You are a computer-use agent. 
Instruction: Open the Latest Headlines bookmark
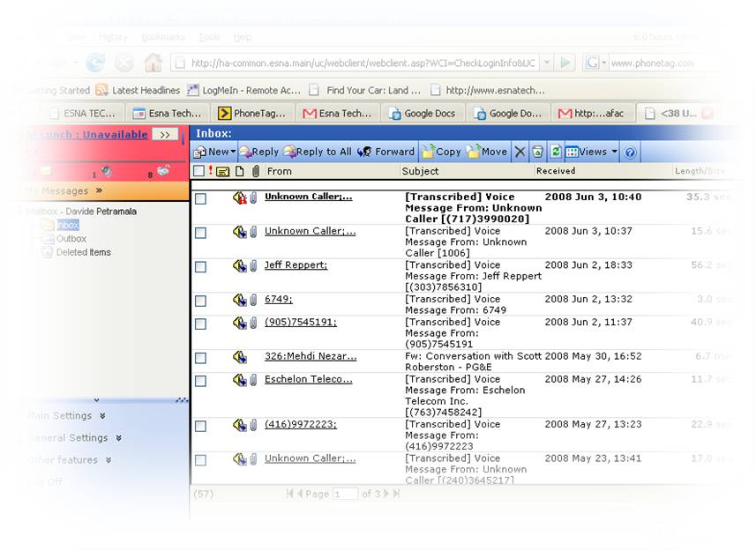pyautogui.click(x=138, y=90)
